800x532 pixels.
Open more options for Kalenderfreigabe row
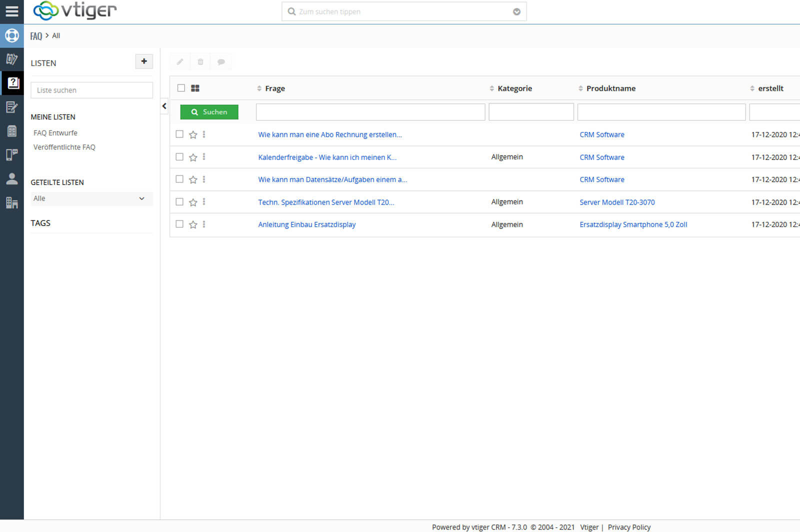click(204, 157)
